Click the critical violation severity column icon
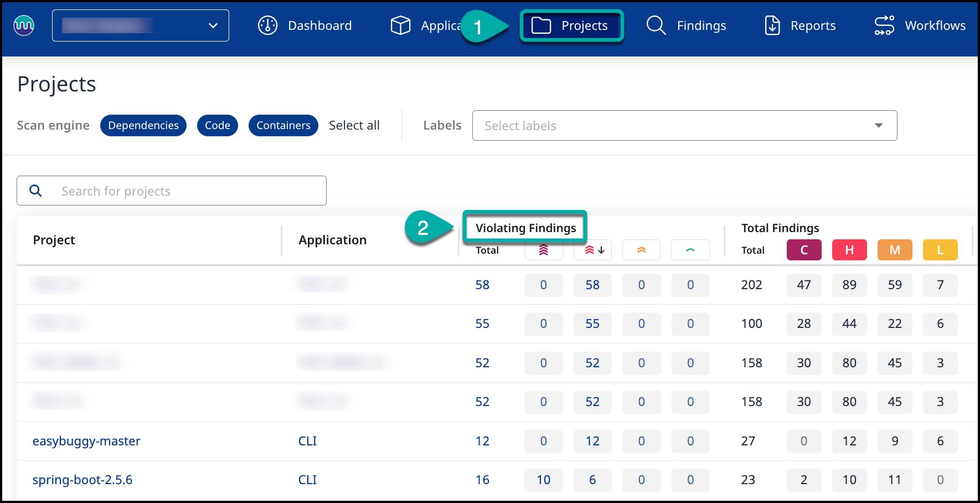The width and height of the screenshot is (980, 503). click(x=543, y=250)
